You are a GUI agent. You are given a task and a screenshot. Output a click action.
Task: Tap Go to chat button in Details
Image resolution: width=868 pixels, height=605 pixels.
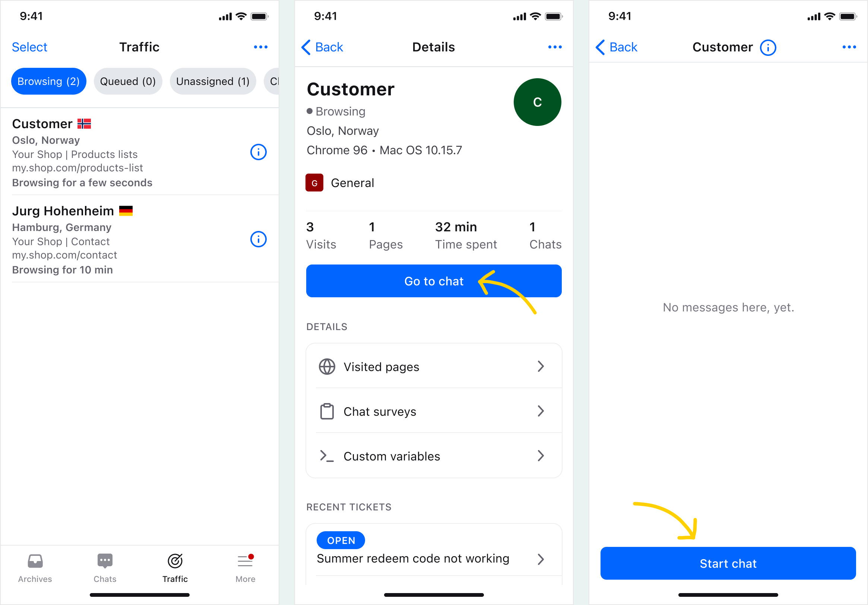pyautogui.click(x=433, y=281)
